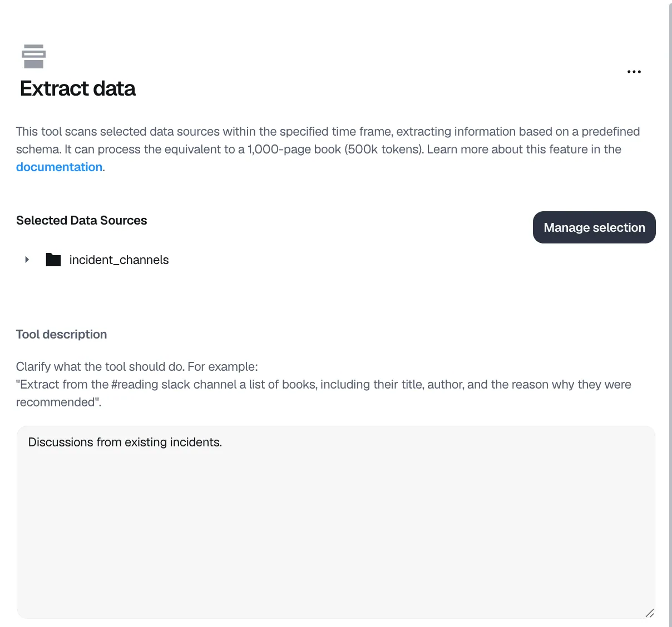Click the word "recommended" ending the example

coord(57,402)
